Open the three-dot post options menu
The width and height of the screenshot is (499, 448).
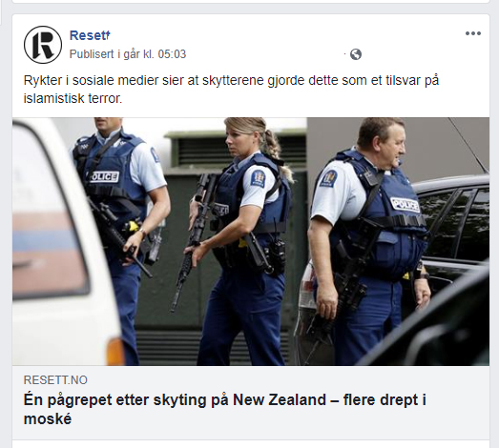[x=473, y=33]
